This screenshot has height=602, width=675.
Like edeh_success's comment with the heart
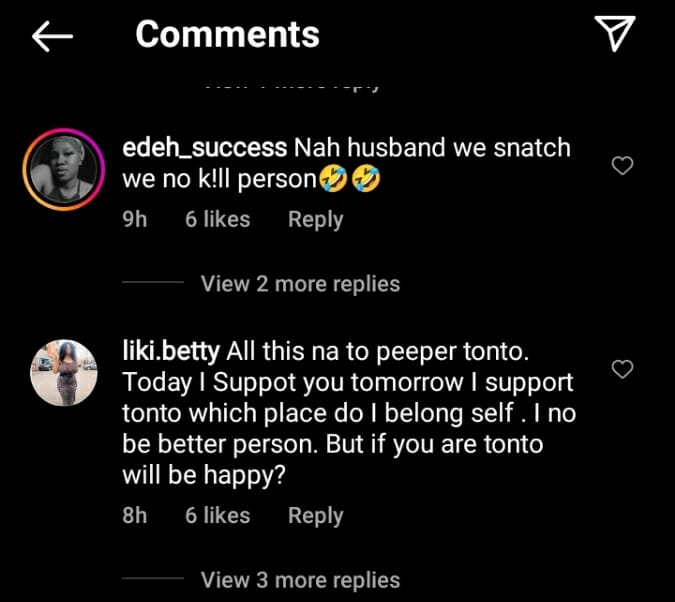tap(622, 166)
